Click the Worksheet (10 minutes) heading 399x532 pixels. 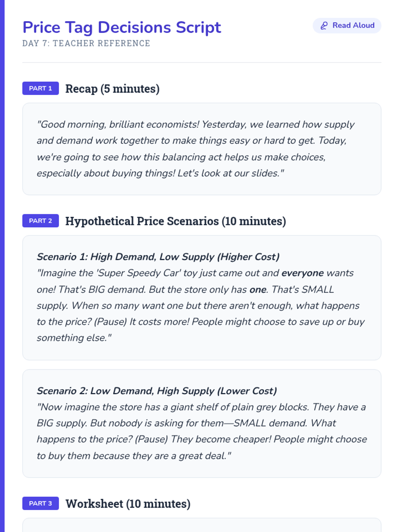128,504
